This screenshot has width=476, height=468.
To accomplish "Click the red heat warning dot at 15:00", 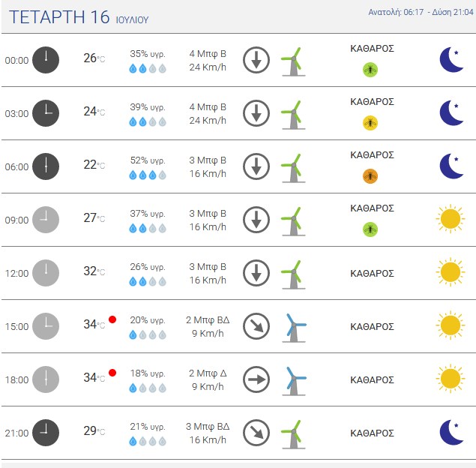I will [x=112, y=319].
